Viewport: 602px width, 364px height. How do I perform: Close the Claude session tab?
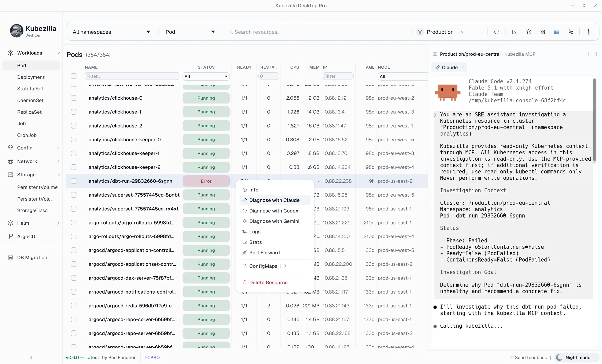pyautogui.click(x=463, y=68)
